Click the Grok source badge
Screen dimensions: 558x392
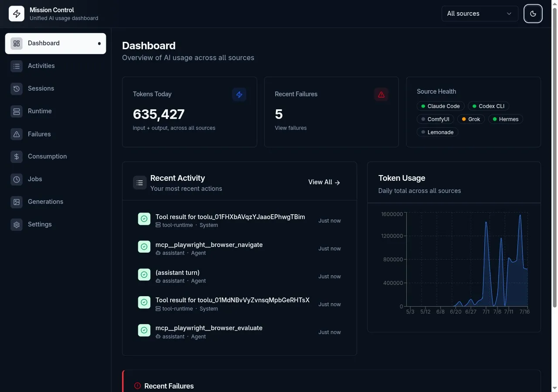click(x=471, y=119)
